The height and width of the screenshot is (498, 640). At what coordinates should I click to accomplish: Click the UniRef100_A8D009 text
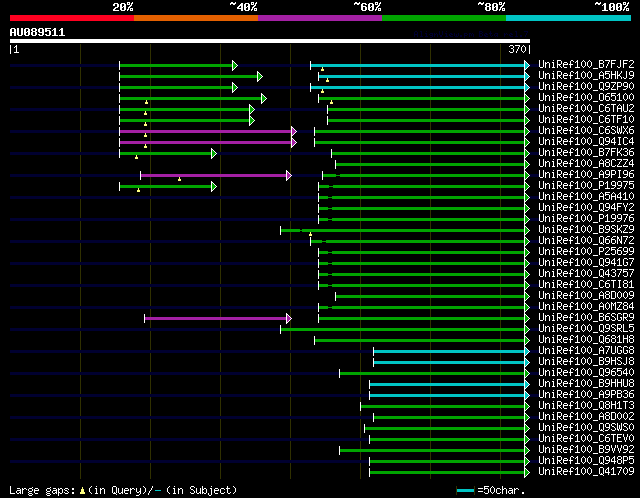pos(586,296)
